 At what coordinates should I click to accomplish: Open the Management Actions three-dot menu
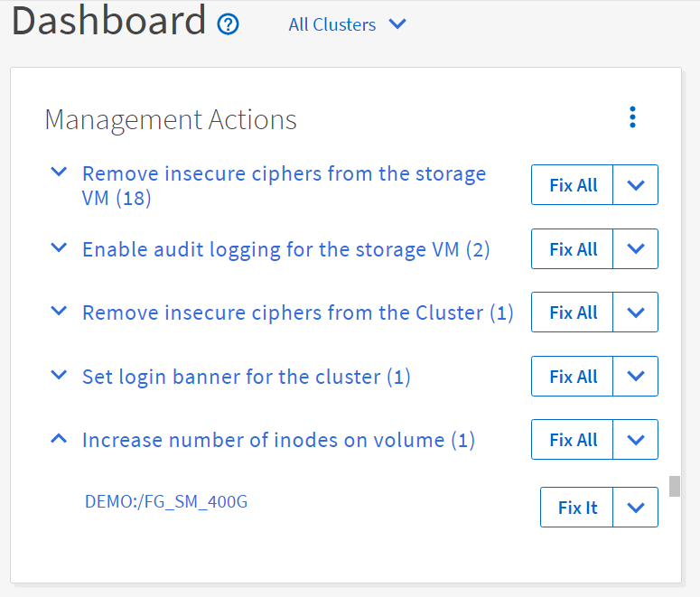(632, 117)
